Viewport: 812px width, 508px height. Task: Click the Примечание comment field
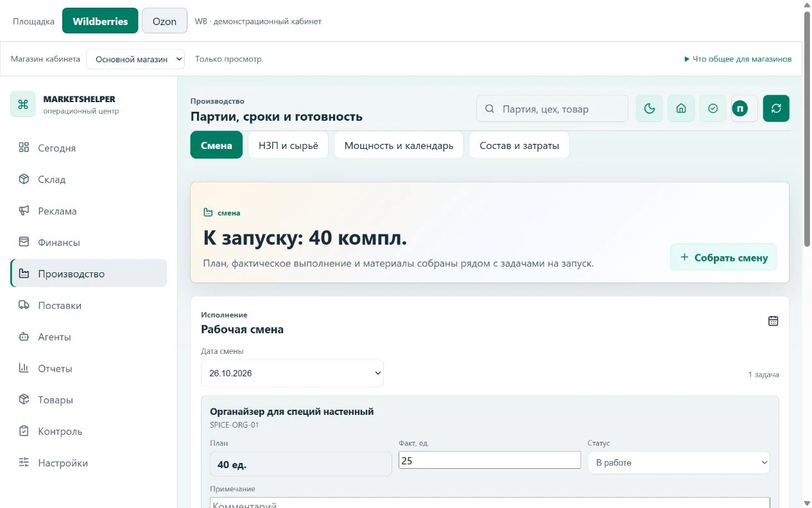coord(490,504)
